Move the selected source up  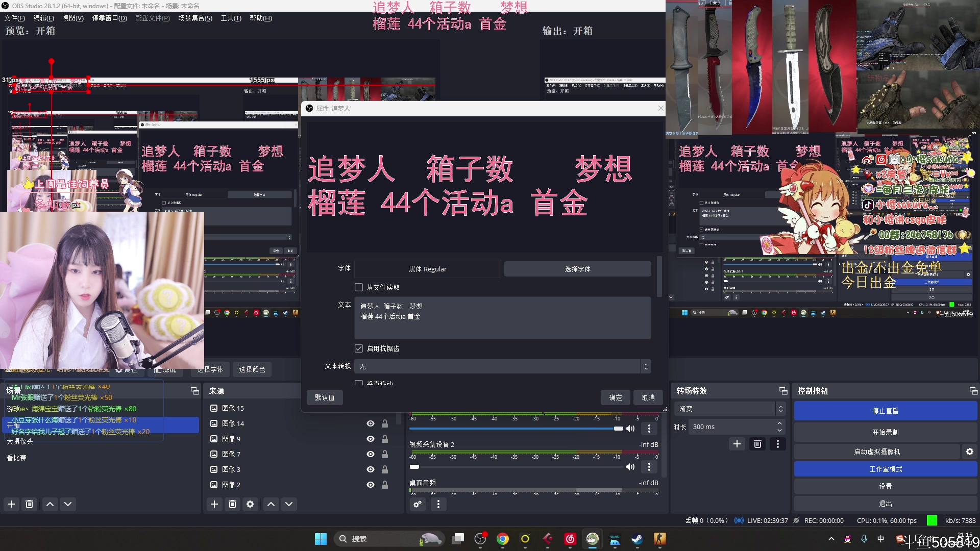tap(271, 504)
